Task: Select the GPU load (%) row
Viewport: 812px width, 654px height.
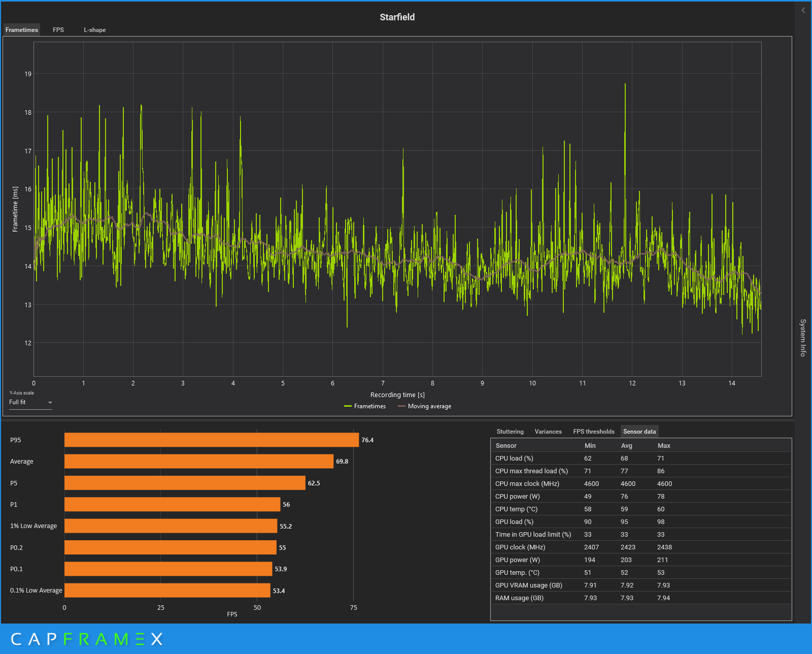Action: click(641, 521)
